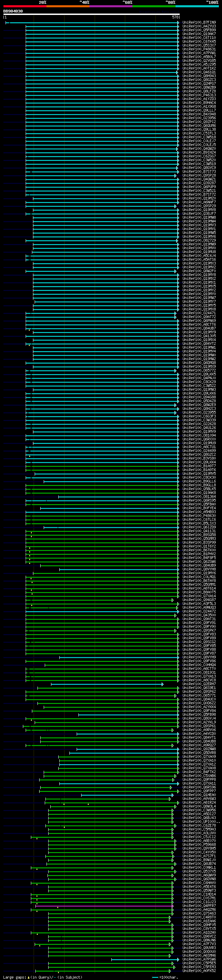The width and height of the screenshot is (222, 980).
Task: Select hit UniRef100_B4X948
Action: tap(199, 114)
